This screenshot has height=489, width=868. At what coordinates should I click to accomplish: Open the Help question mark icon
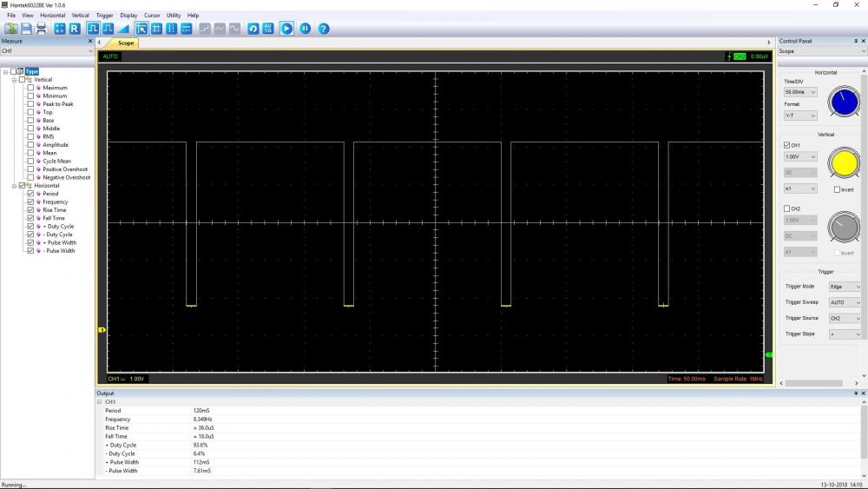click(324, 29)
